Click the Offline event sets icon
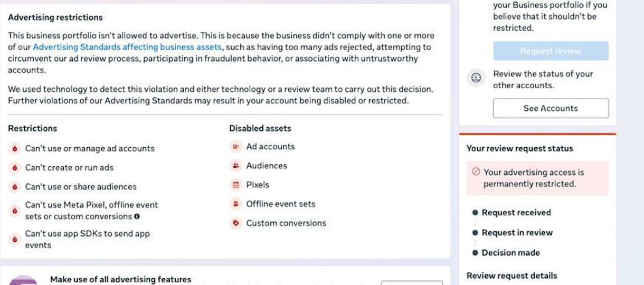644x285 pixels. (x=235, y=204)
